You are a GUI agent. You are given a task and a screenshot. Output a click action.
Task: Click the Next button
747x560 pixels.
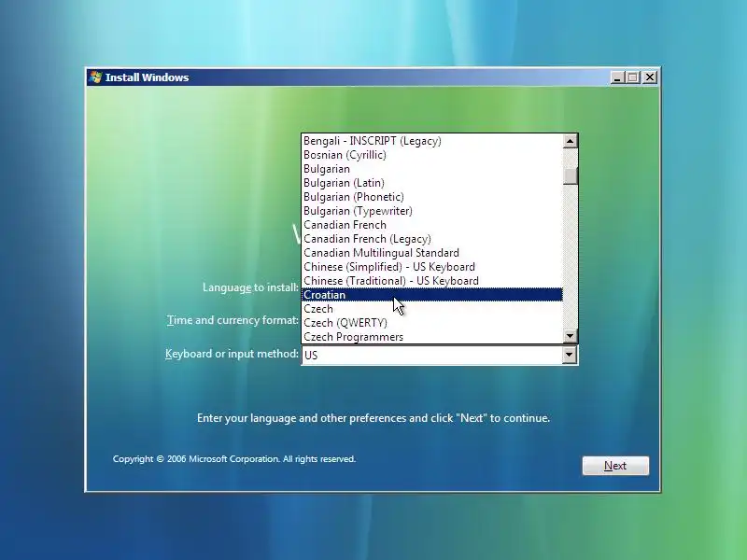coord(615,466)
